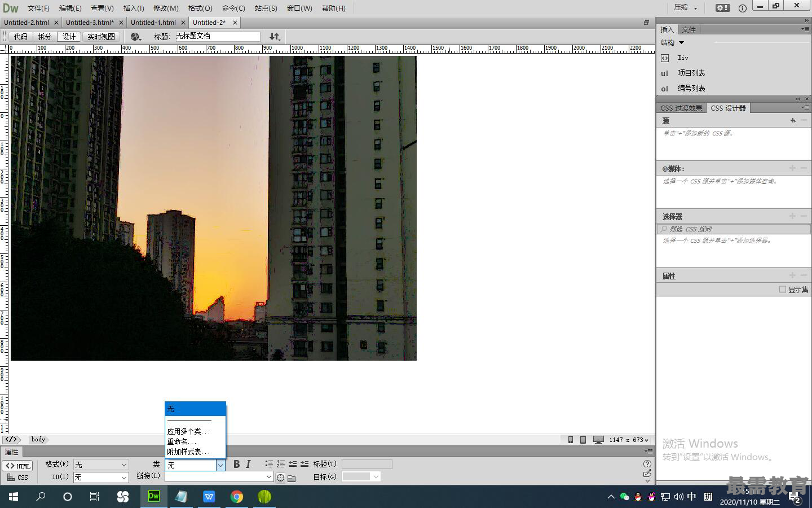The width and height of the screenshot is (812, 508).
Task: Switch to the 文件 panel tab
Action: pos(689,29)
